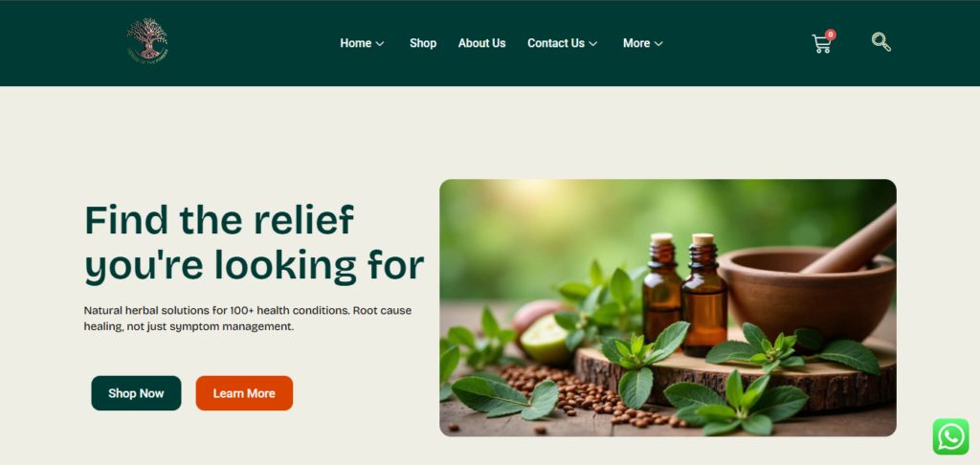The width and height of the screenshot is (980, 465).
Task: Click the Shop Now button
Action: (136, 393)
